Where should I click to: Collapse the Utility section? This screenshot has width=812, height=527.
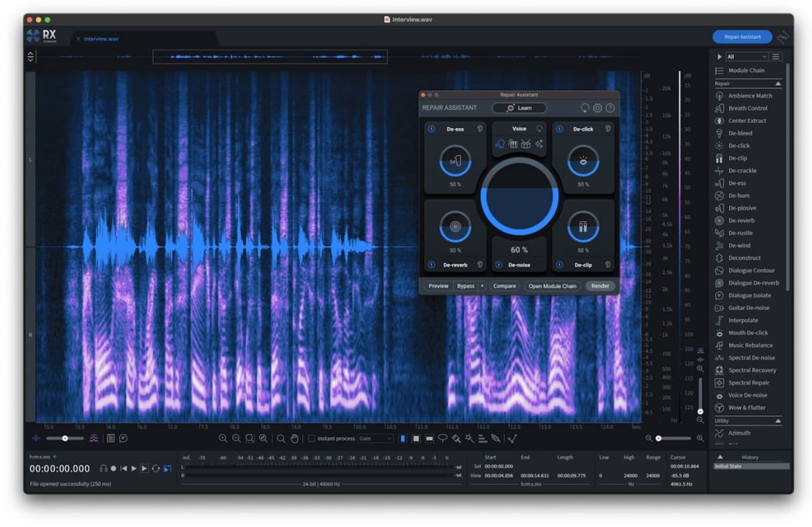click(778, 421)
